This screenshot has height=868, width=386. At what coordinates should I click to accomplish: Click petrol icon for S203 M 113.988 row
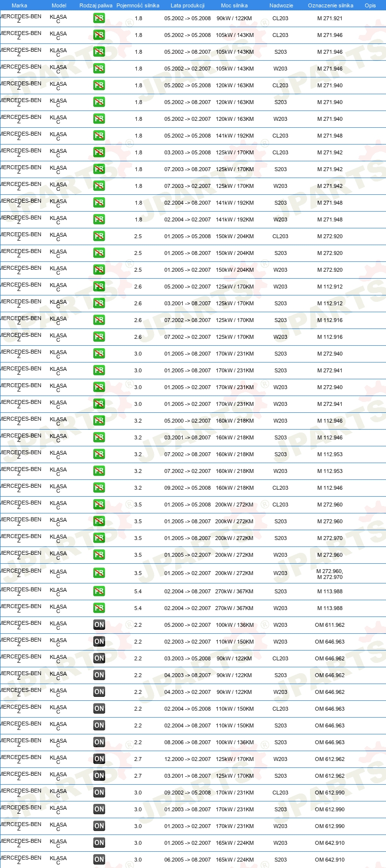(99, 591)
